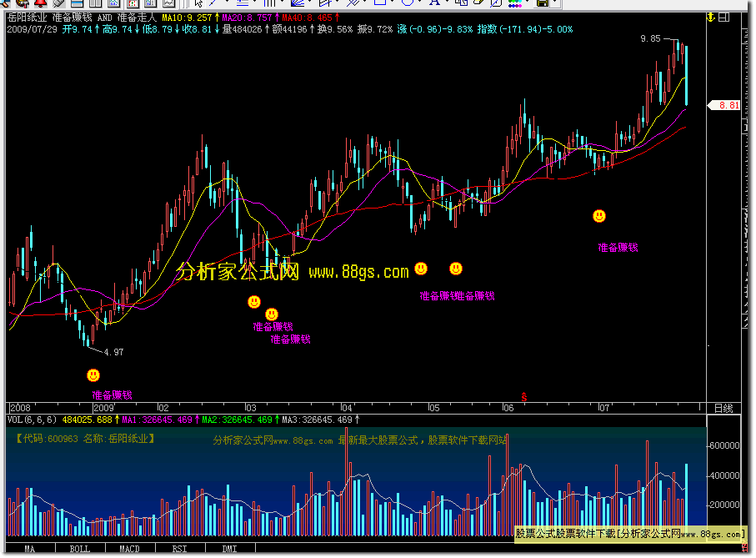The image size is (756, 558).
Task: Click the 2009 label on date axis
Action: [103, 408]
